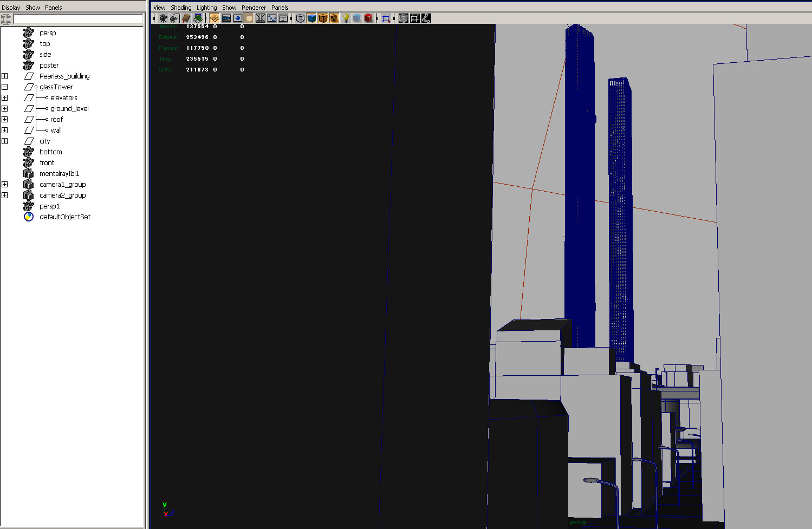Viewport: 812px width, 529px height.
Task: Open camera attributes from the viewport toolbar
Action: coord(174,18)
